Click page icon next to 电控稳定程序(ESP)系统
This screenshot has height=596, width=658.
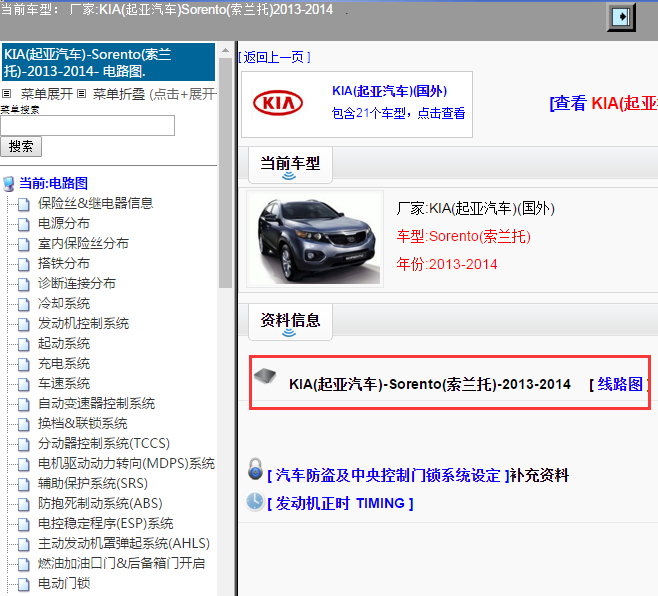pos(24,524)
